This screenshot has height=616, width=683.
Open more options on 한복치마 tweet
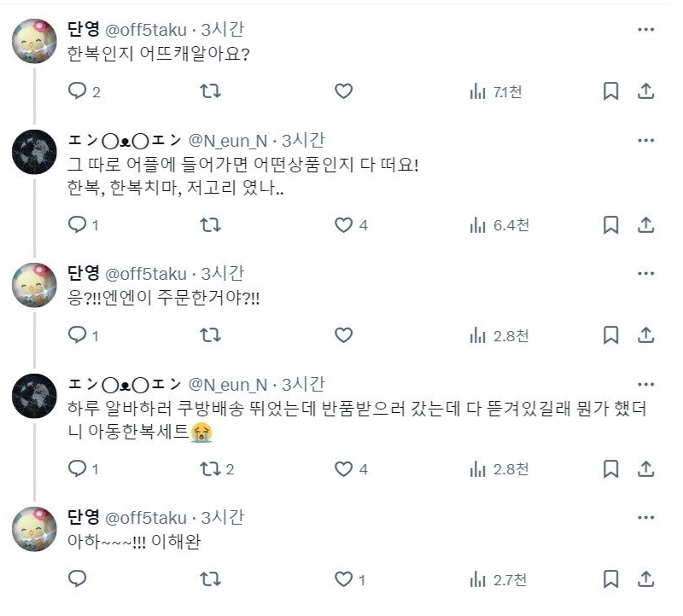646,141
